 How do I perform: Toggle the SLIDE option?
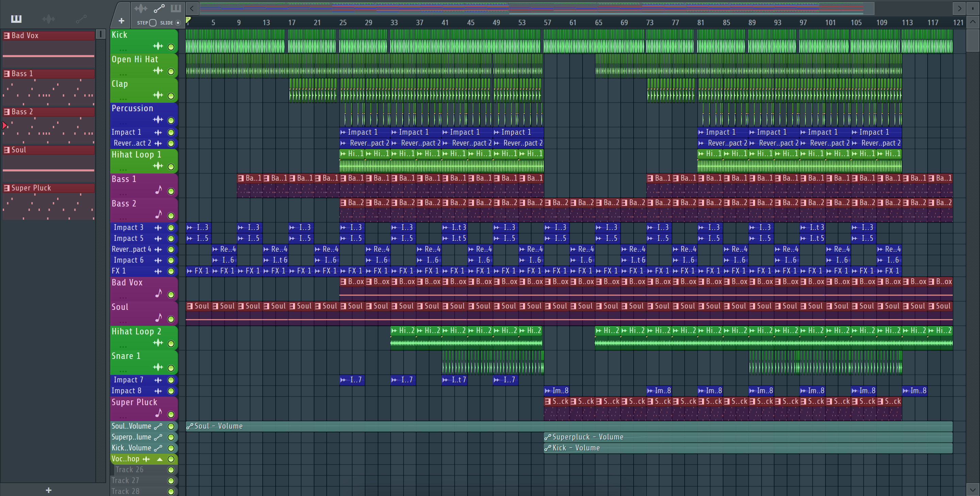[178, 23]
